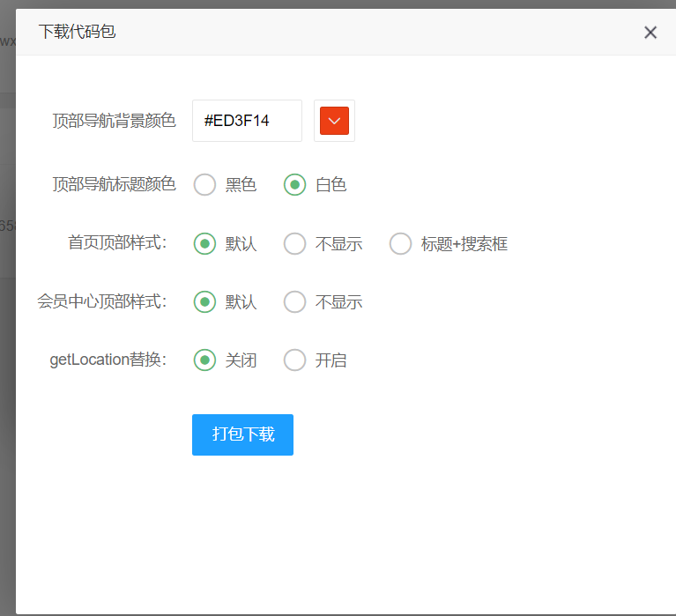Click the 顶部导航背景颜色 label
676x616 pixels.
click(114, 121)
